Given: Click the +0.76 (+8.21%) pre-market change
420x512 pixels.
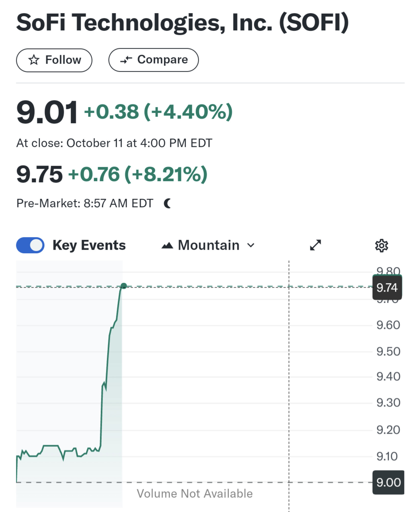Looking at the screenshot, I should click(x=138, y=174).
